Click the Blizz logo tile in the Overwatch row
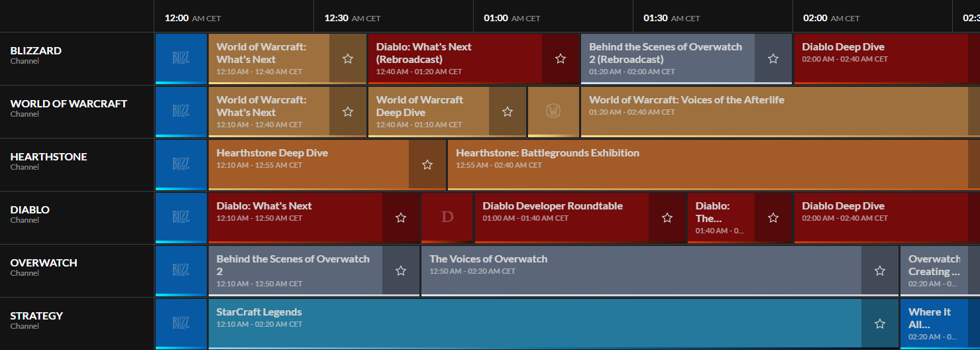 (x=181, y=270)
